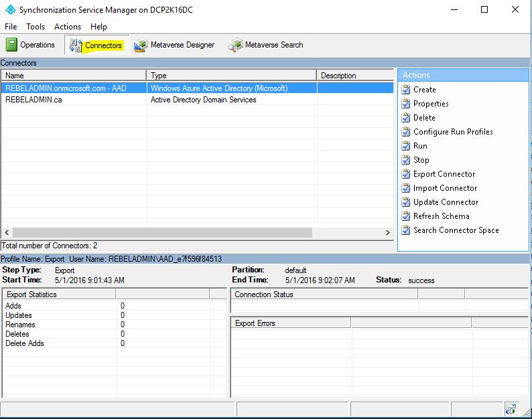Screen dimensions: 532x419
Task: Start the Run action
Action: (420, 146)
